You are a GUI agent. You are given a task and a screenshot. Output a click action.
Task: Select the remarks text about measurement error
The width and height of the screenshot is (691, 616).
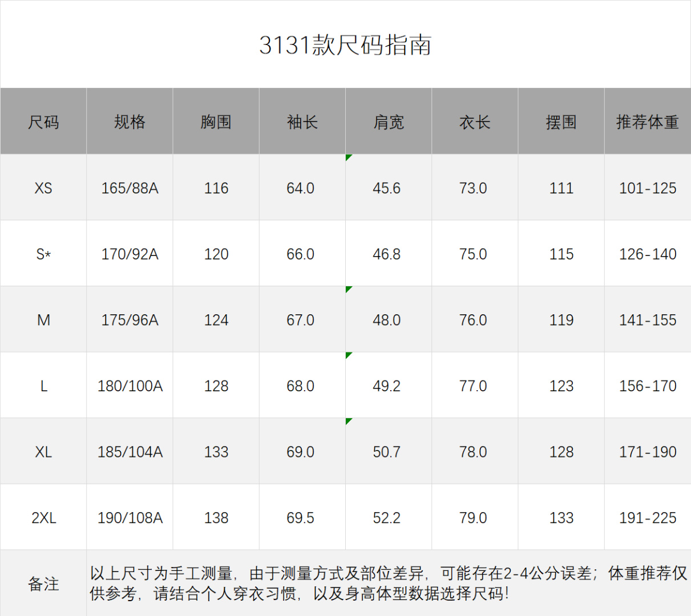pos(388,583)
